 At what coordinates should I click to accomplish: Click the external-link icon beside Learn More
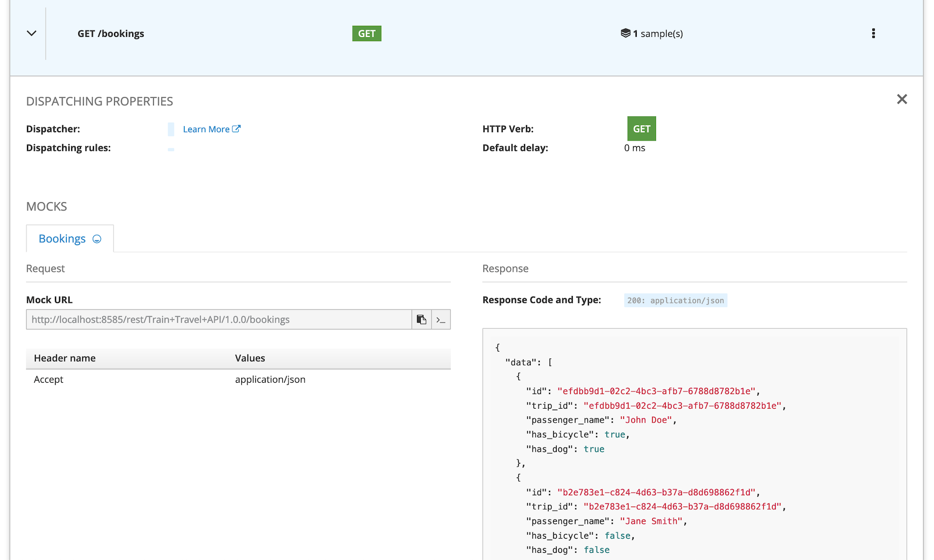237,129
